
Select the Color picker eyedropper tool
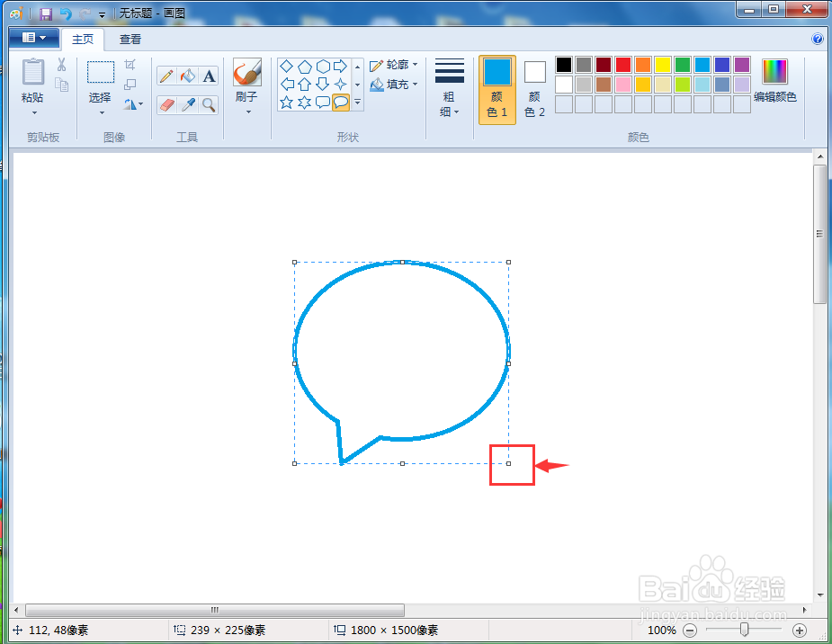point(187,105)
